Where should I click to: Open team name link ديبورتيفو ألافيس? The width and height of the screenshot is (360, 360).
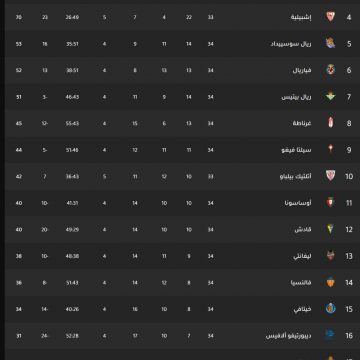tap(289, 336)
